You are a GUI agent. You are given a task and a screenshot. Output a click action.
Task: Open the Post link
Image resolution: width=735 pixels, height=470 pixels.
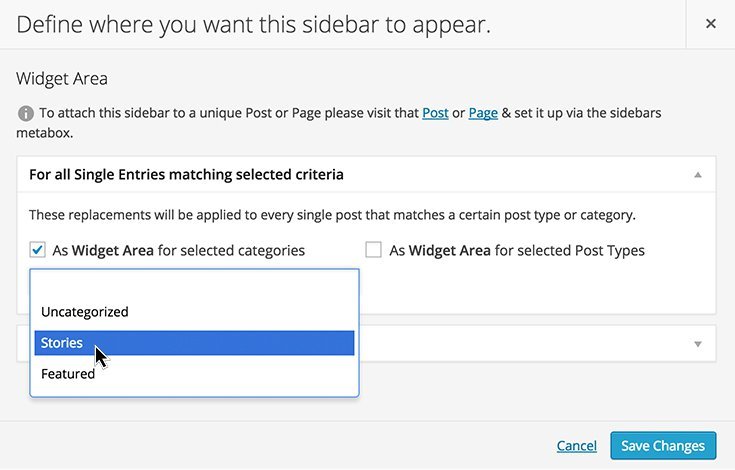point(435,113)
